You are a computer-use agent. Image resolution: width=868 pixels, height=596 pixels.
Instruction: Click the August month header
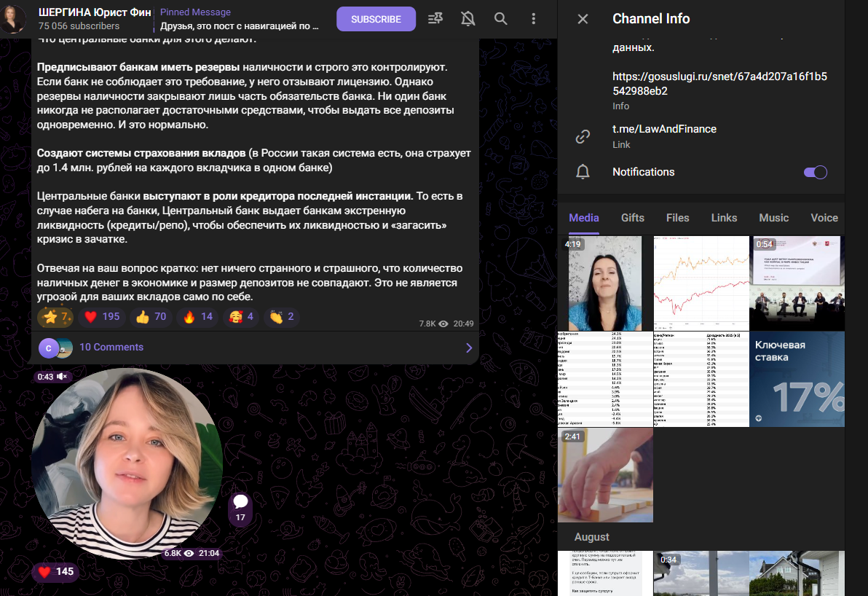click(x=591, y=537)
